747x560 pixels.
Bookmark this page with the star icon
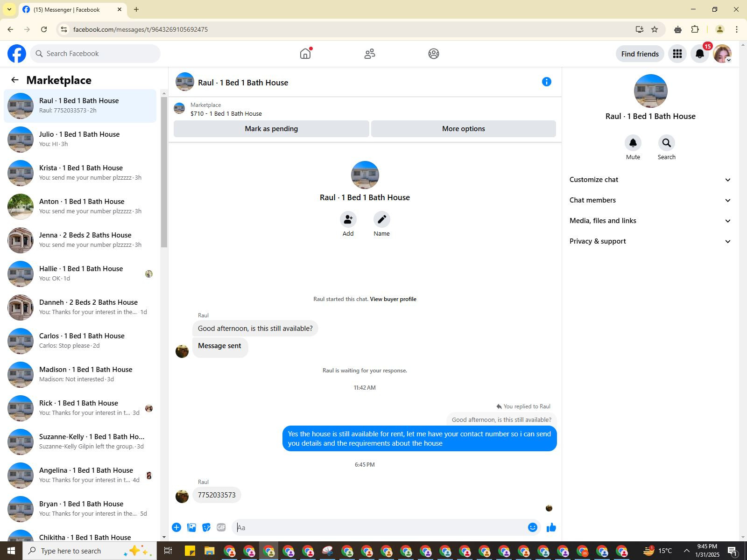pyautogui.click(x=655, y=29)
